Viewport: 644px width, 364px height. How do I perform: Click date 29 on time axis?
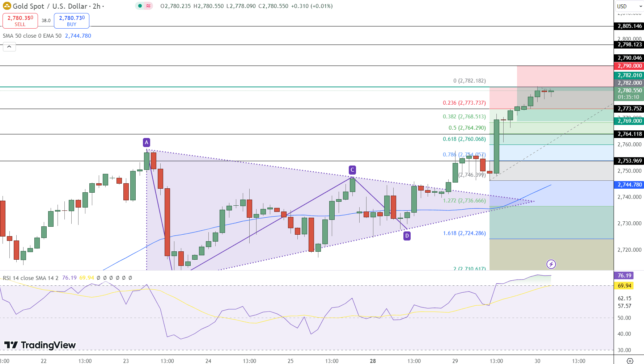pos(455,361)
